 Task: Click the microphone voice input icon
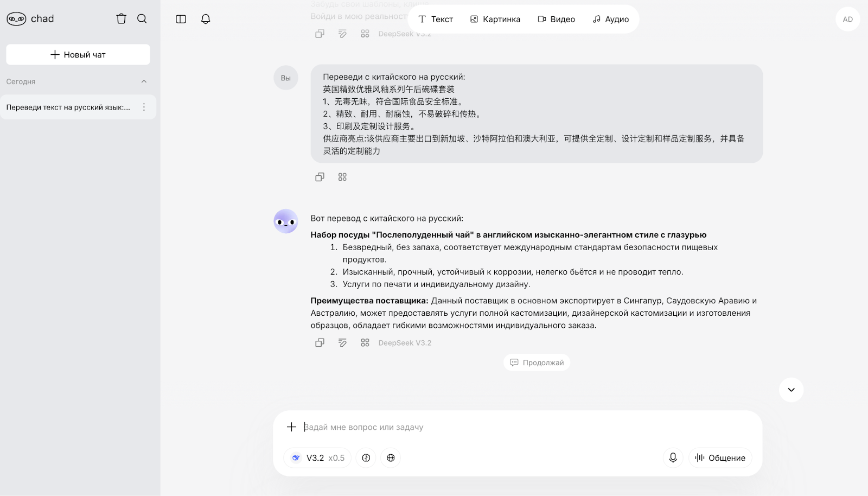pyautogui.click(x=673, y=458)
